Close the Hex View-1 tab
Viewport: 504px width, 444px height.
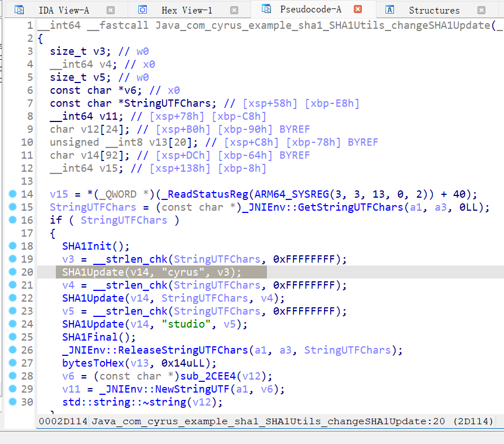234,10
